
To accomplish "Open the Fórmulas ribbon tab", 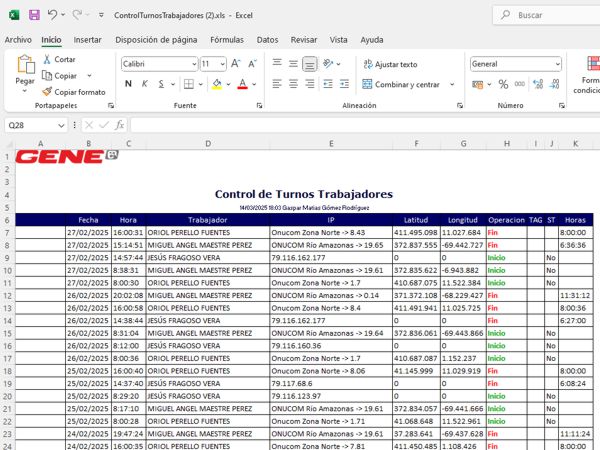I will click(x=227, y=40).
